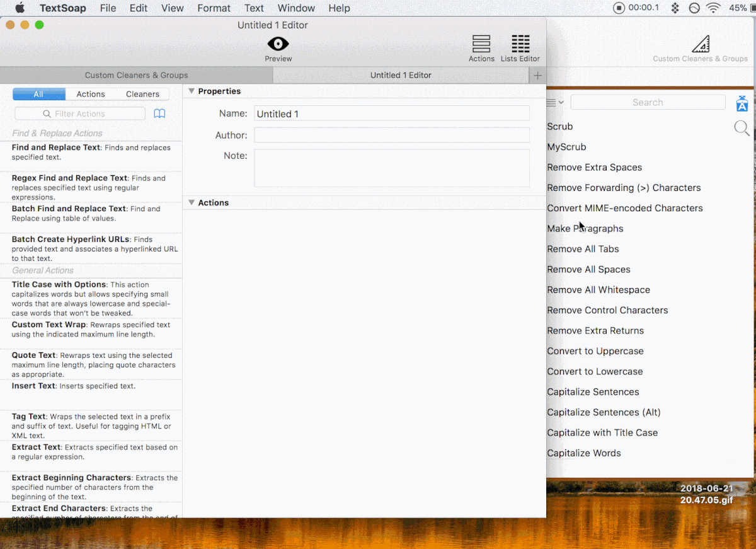This screenshot has height=549, width=756.
Task: Choose Remove Forwarding (>) Characters cleaner
Action: 624,188
